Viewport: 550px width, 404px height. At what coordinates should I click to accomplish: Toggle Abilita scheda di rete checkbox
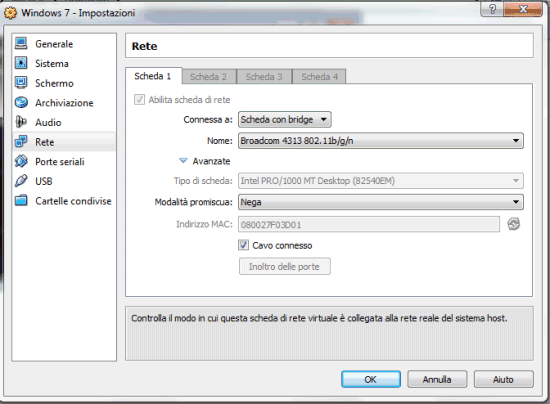(139, 100)
